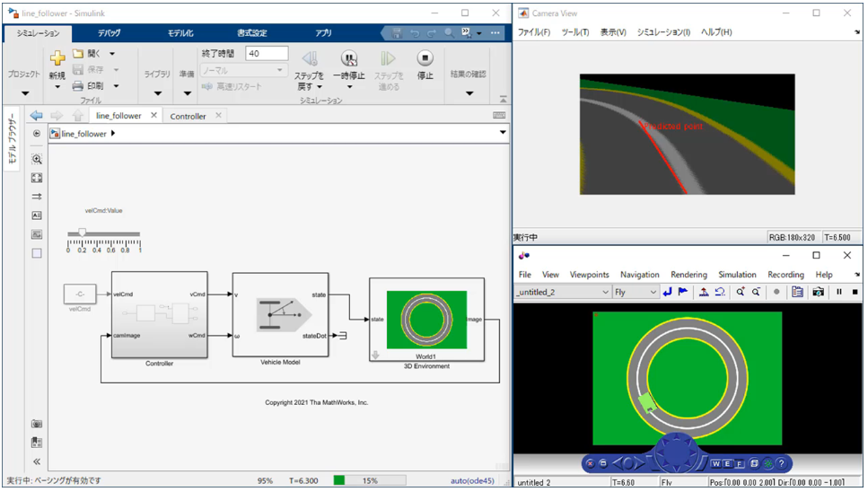Open the 印刷 dropdown arrow
Viewport: 868px width, 492px height.
[117, 86]
